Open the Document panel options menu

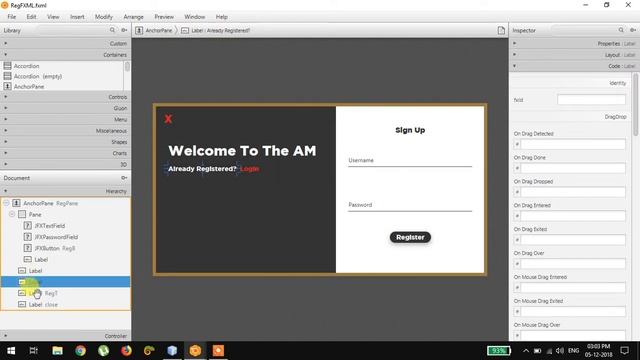(x=124, y=178)
